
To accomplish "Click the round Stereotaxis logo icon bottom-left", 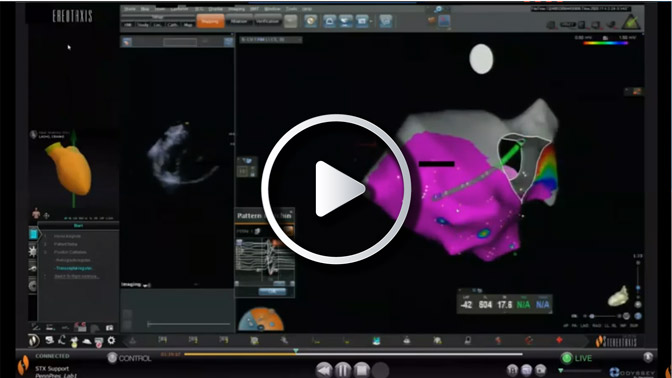I will click(34, 341).
